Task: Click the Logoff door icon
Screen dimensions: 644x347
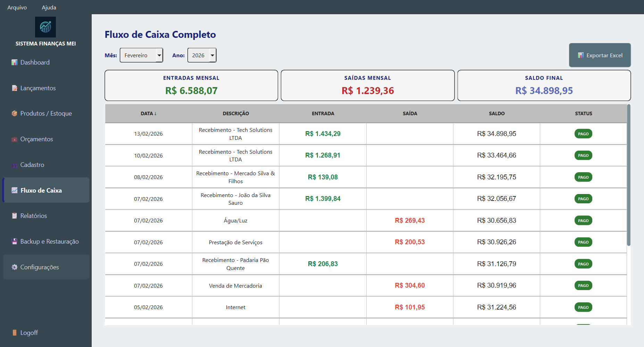Action: pyautogui.click(x=14, y=333)
